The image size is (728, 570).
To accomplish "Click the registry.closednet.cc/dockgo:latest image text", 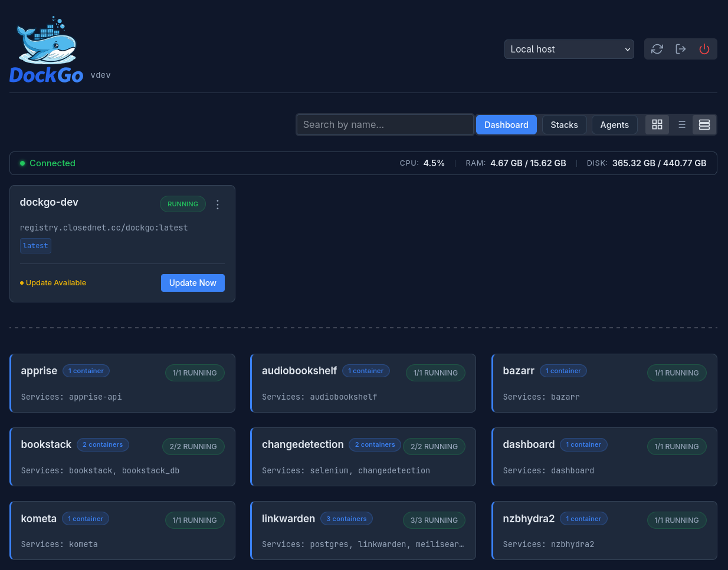I will [104, 228].
